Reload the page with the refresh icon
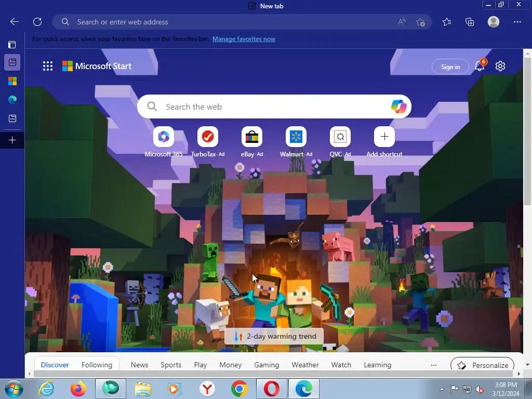 (x=37, y=22)
